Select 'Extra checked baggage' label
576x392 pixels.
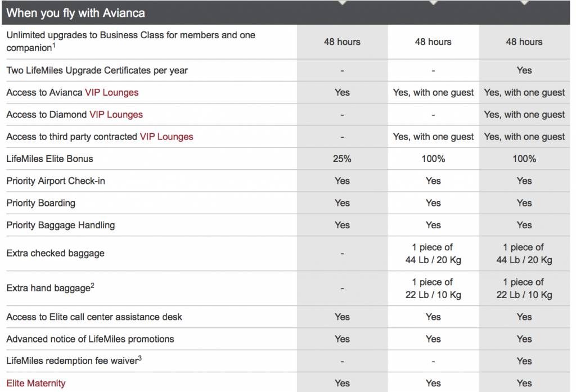(56, 253)
